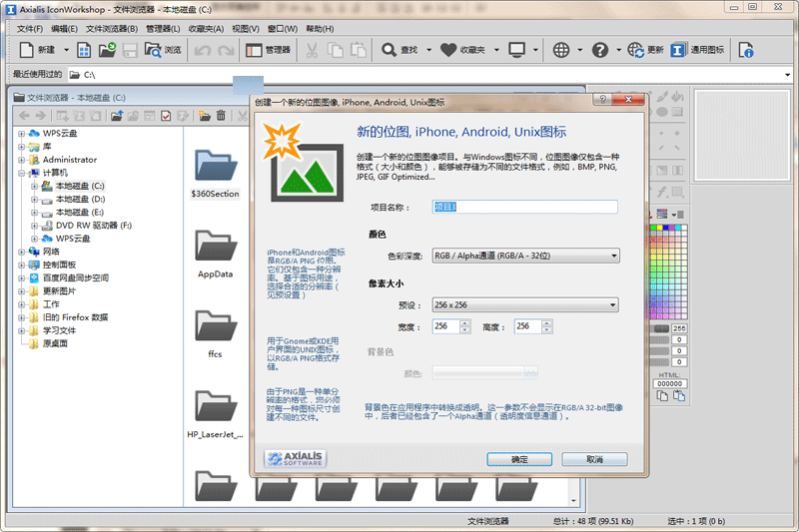Click the 通用图标 toolbar icon
This screenshot has width=799, height=532.
pyautogui.click(x=679, y=50)
